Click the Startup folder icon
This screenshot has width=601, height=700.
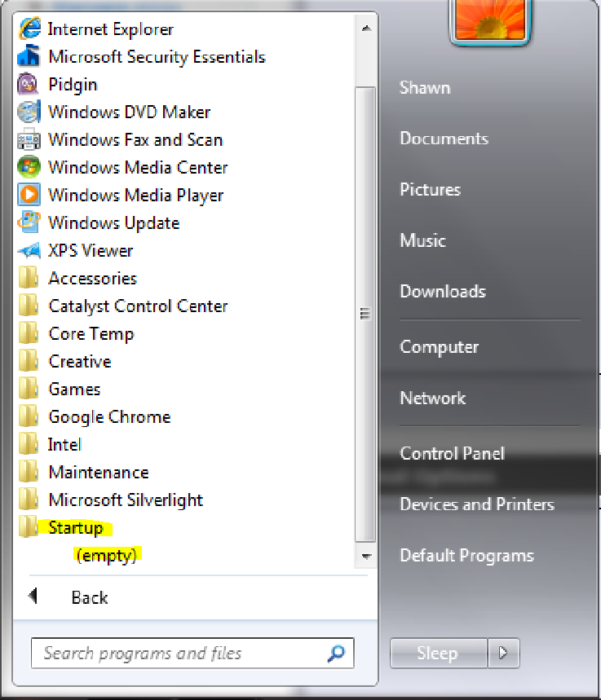29,527
